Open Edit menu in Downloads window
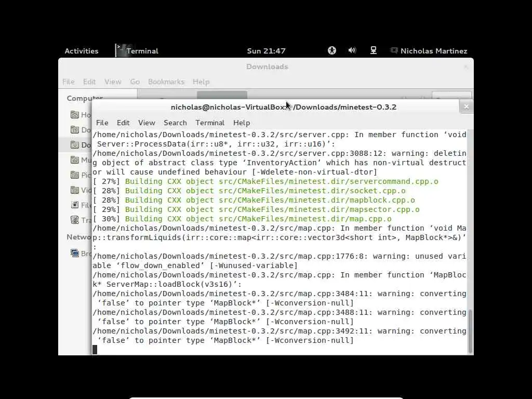 [89, 82]
